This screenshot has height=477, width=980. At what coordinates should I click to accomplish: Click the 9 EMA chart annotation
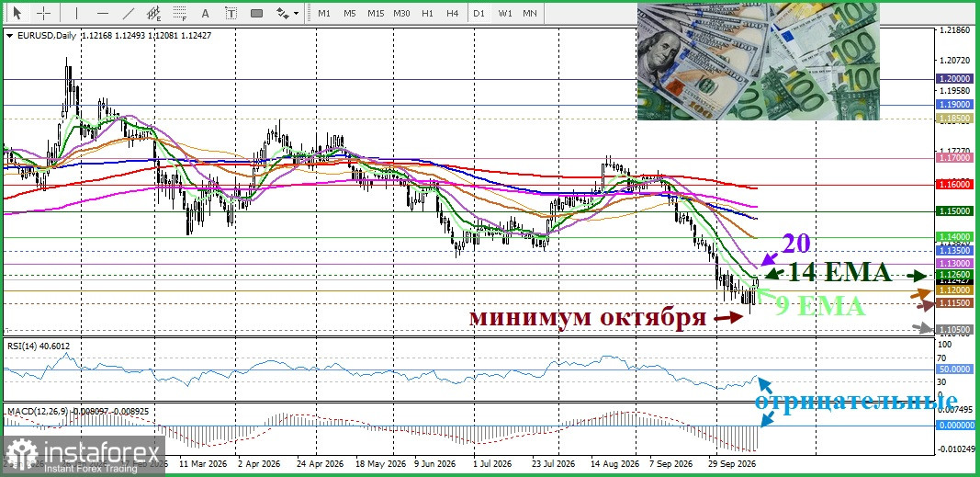click(x=820, y=306)
